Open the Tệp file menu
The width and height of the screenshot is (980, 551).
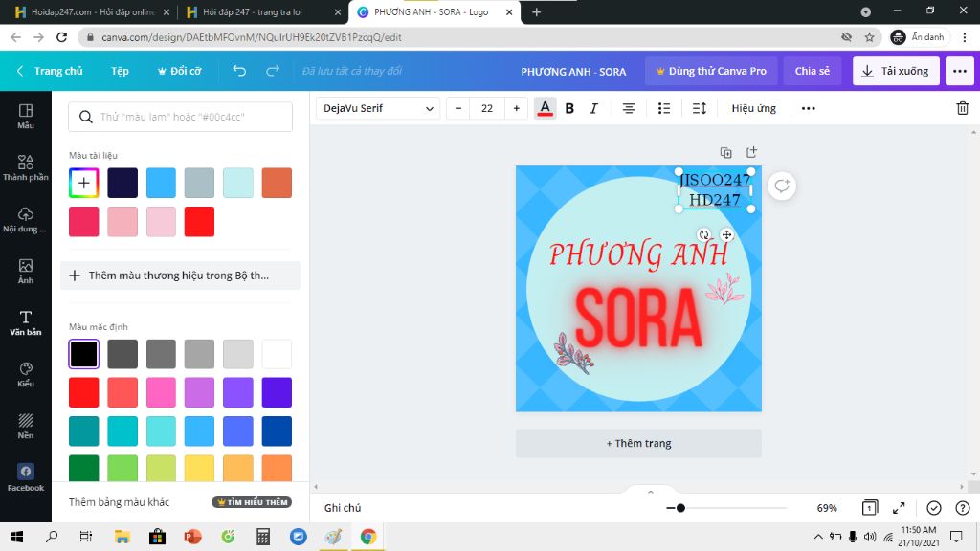120,71
